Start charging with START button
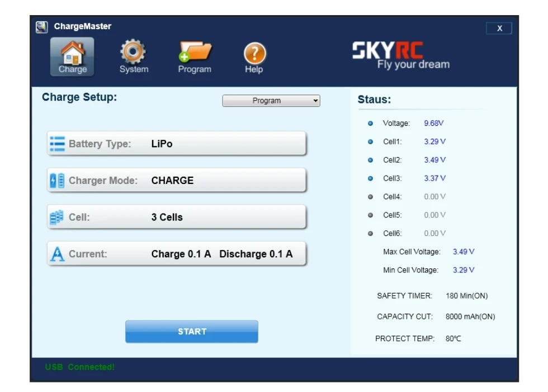This screenshot has height=392, width=548. click(x=192, y=331)
